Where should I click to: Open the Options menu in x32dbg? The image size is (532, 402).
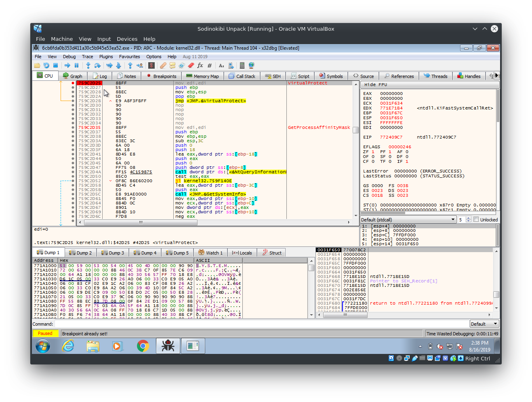(154, 57)
